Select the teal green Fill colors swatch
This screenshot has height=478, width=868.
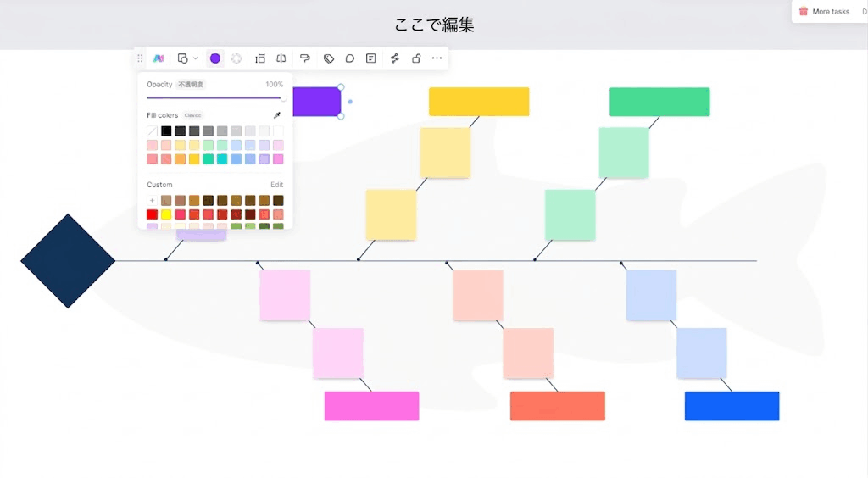point(209,159)
